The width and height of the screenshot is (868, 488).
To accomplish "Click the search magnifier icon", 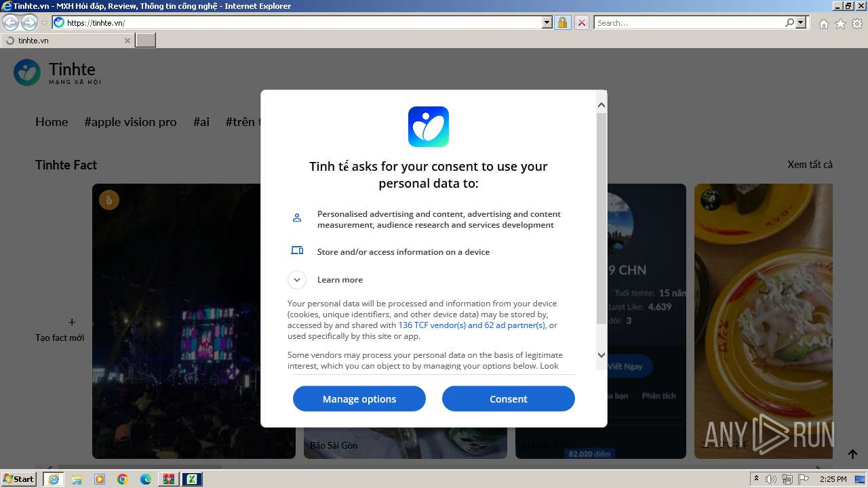I will [x=789, y=22].
